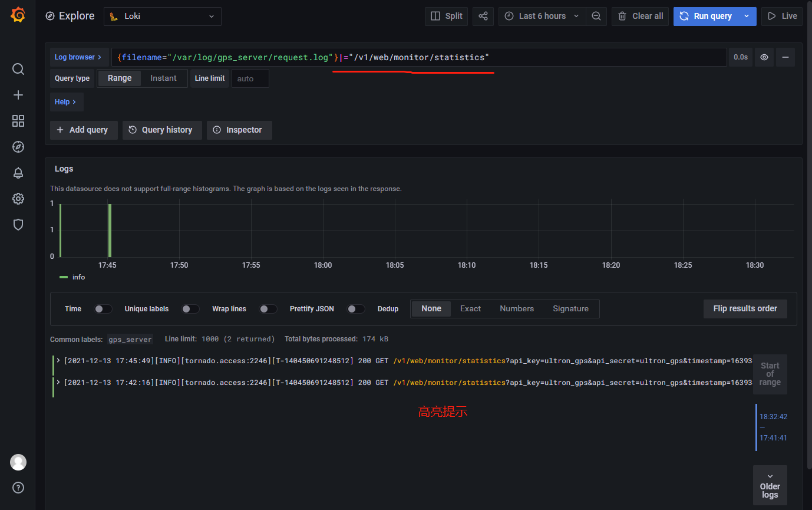Disable query with the eye icon
The width and height of the screenshot is (812, 510).
pyautogui.click(x=764, y=57)
